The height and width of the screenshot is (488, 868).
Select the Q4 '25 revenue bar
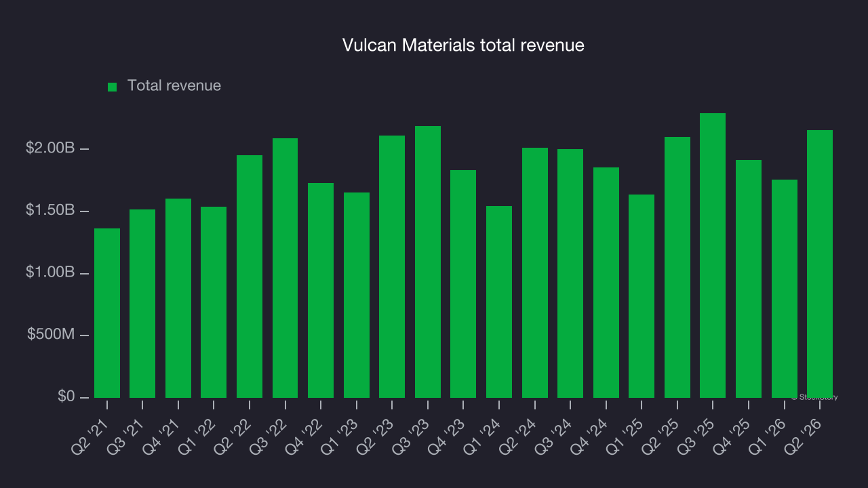[x=749, y=279]
